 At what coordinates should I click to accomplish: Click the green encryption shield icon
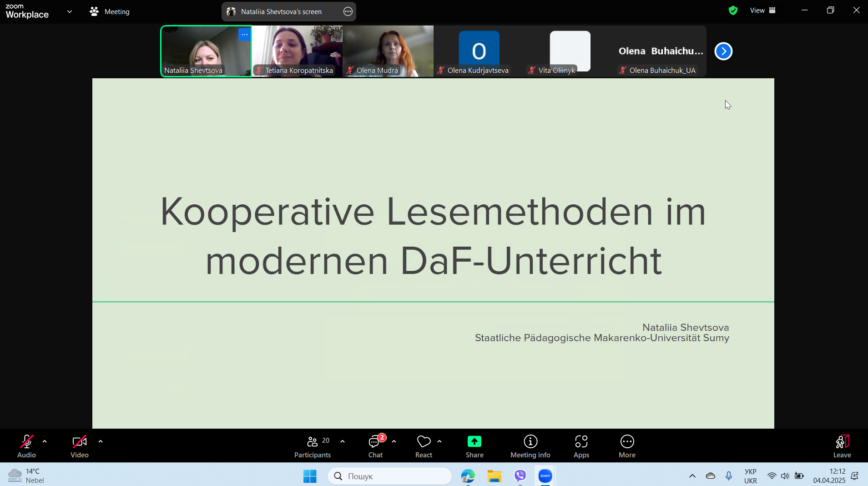(733, 10)
